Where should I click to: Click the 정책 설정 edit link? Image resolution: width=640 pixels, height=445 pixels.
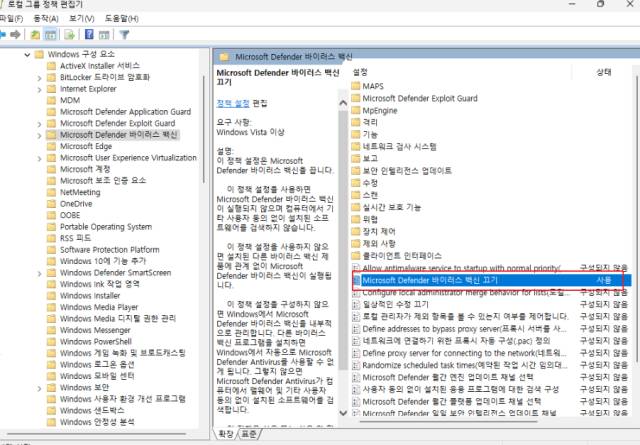pos(233,103)
